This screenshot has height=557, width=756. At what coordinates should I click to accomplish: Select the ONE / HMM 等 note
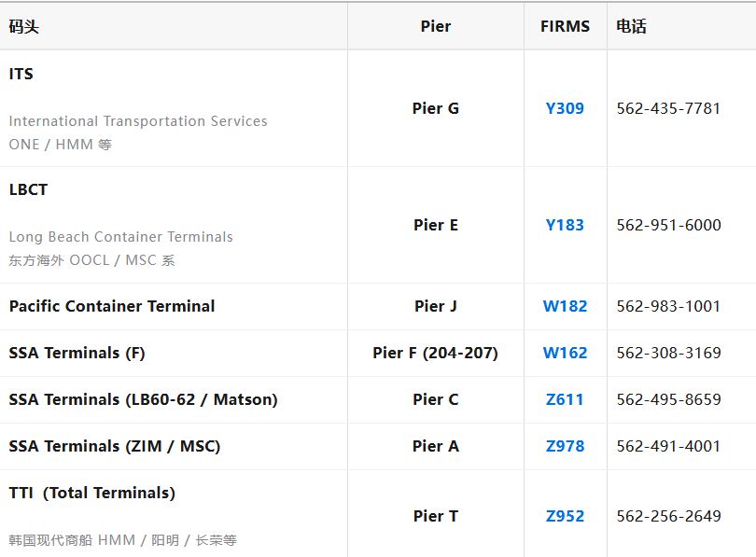pyautogui.click(x=61, y=145)
